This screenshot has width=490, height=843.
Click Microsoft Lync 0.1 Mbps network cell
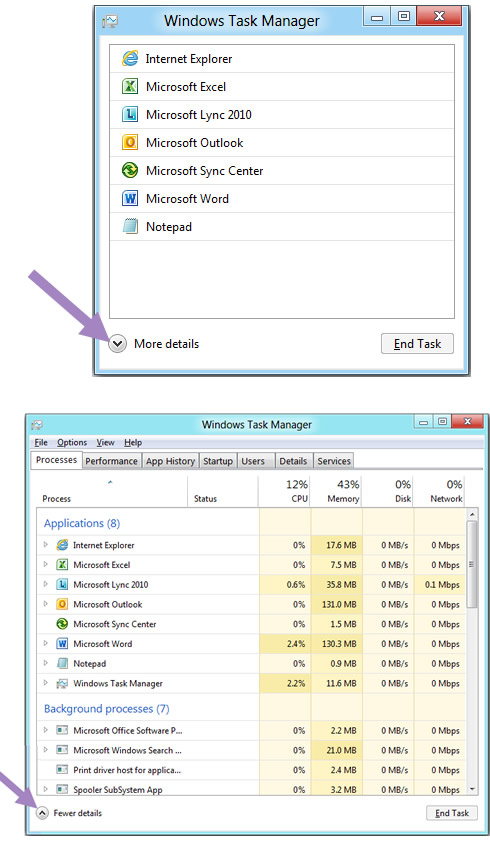tap(439, 584)
